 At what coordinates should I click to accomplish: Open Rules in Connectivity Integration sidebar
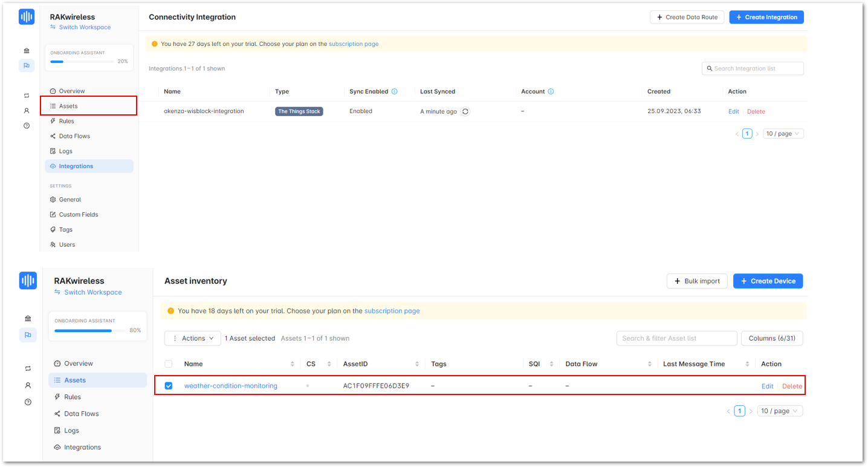pyautogui.click(x=89, y=121)
